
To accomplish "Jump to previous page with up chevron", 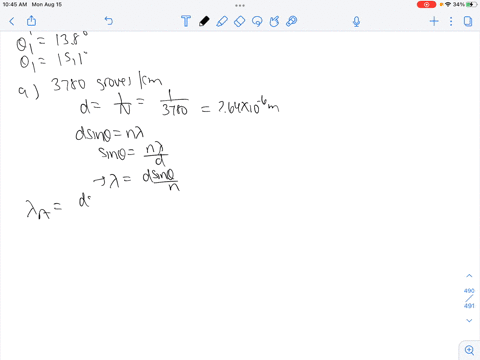I will (469, 276).
